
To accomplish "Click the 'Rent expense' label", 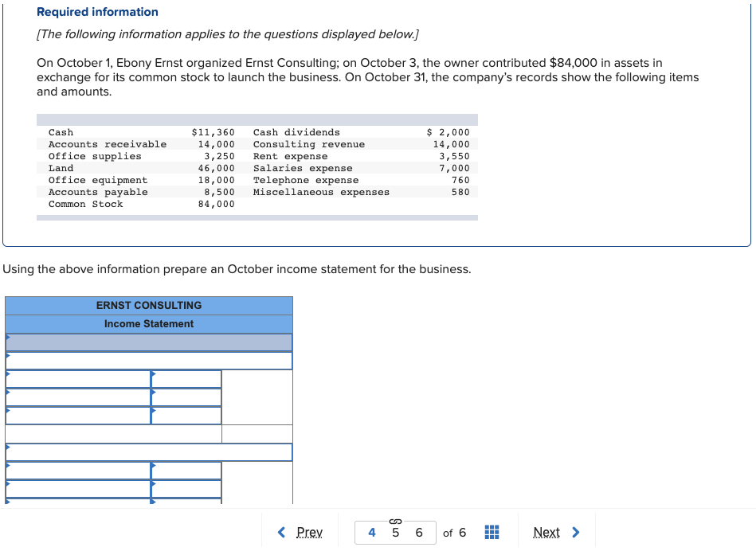I will pos(290,156).
